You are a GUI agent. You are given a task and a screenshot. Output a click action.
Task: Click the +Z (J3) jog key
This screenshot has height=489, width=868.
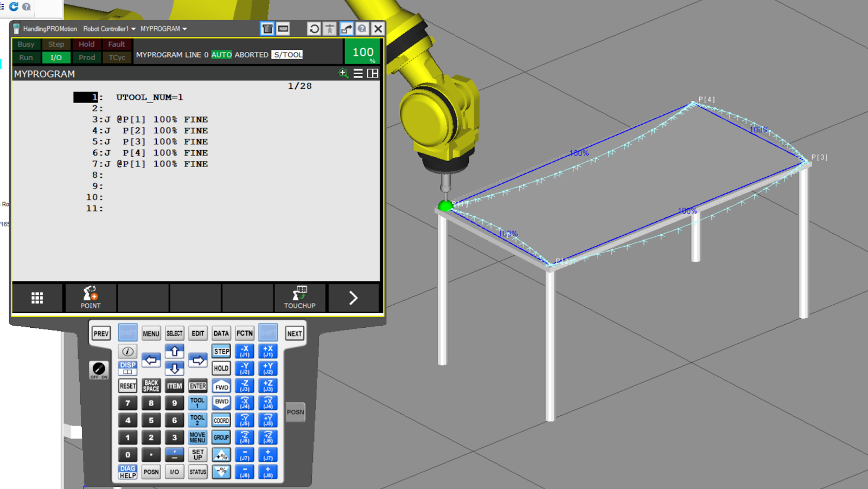[x=268, y=385]
